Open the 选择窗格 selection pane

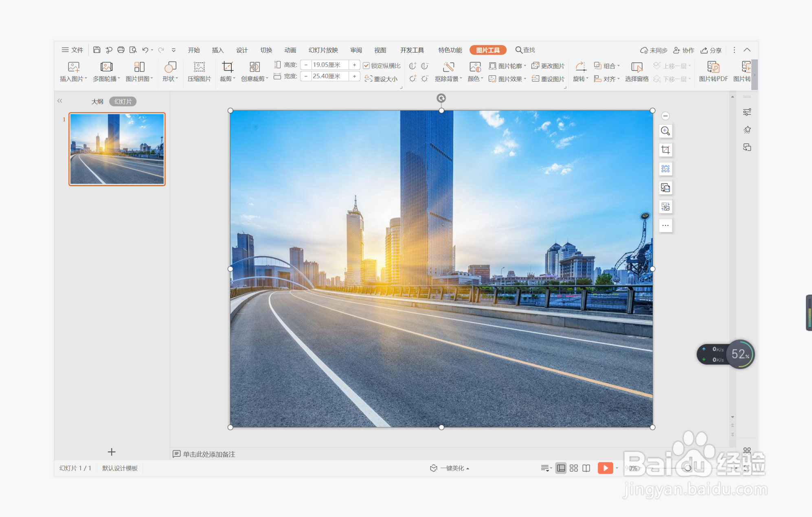[x=637, y=72]
